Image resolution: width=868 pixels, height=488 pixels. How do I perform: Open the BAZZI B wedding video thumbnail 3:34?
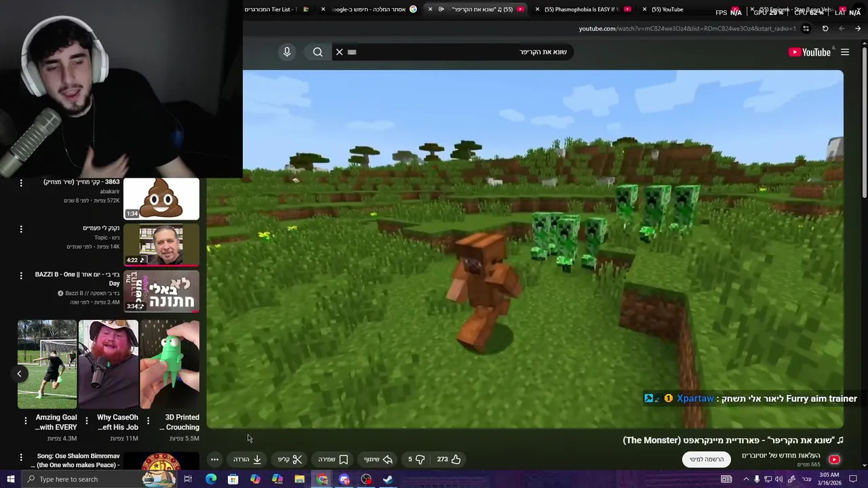[x=161, y=292]
